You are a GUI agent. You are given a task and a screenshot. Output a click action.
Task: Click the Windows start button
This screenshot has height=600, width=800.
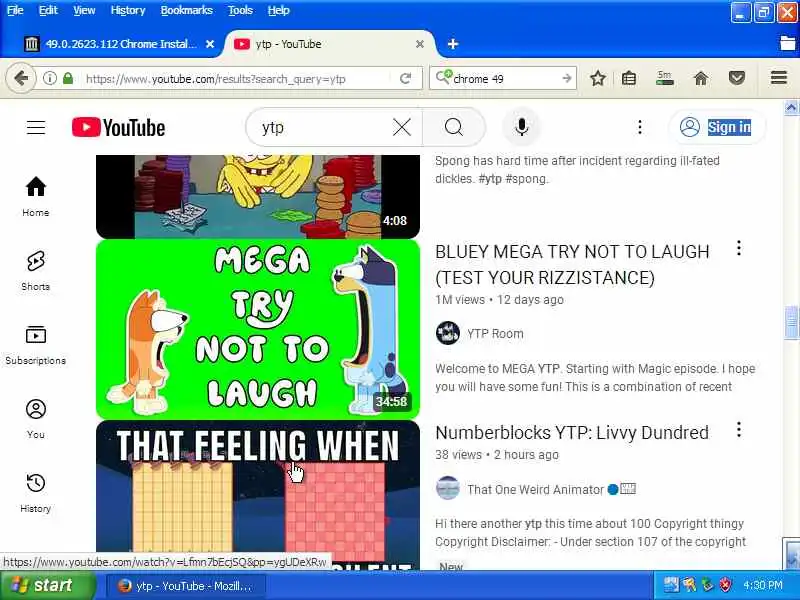tap(47, 585)
